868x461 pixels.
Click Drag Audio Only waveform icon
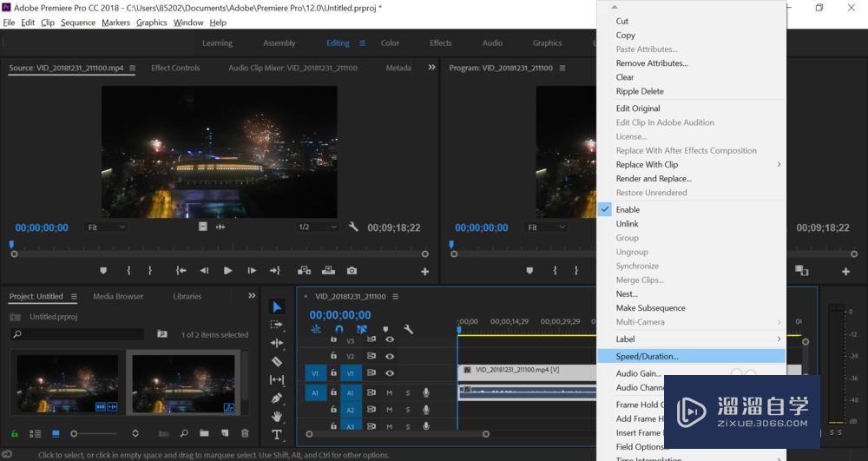[x=220, y=227]
